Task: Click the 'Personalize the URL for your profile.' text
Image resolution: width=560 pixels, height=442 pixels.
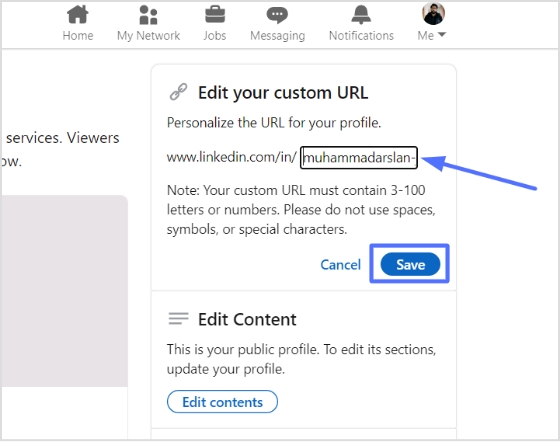Action: [x=274, y=123]
